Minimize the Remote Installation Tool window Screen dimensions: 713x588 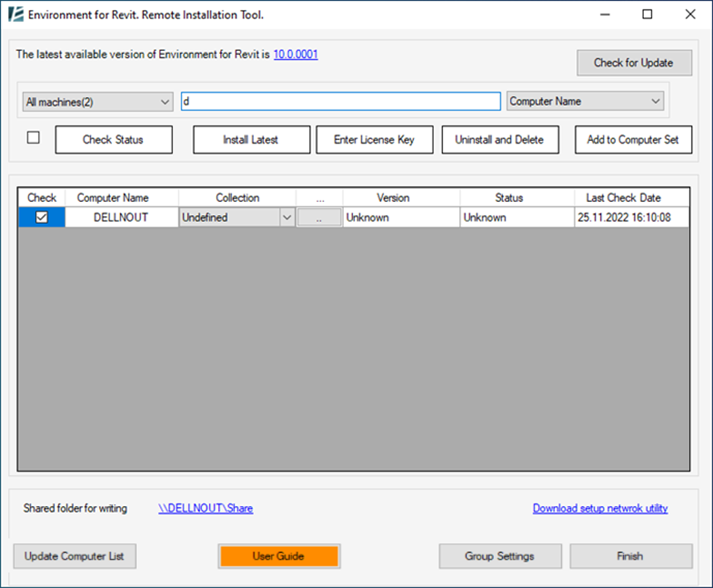coord(605,15)
